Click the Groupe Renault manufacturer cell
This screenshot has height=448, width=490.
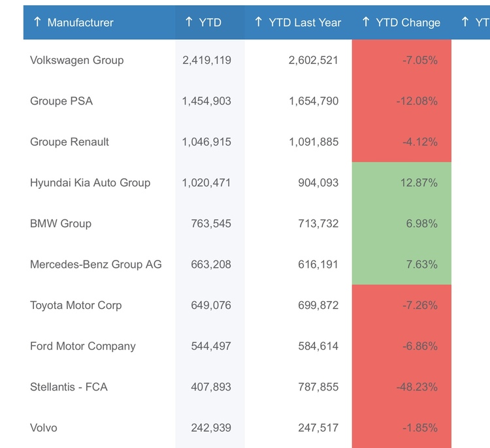[69, 142]
